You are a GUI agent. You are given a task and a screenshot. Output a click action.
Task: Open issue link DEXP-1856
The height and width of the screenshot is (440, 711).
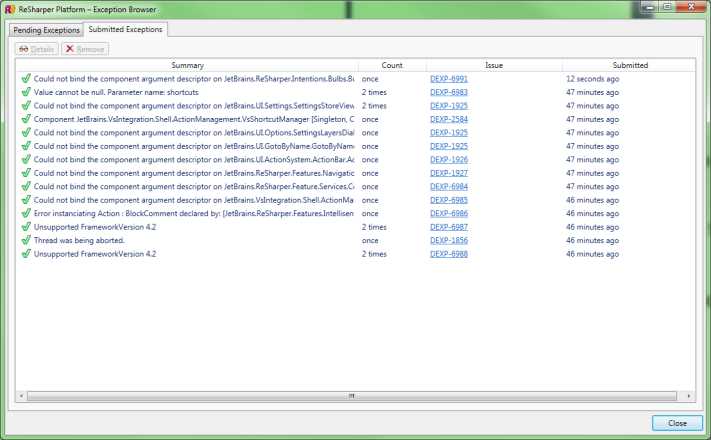(x=448, y=240)
